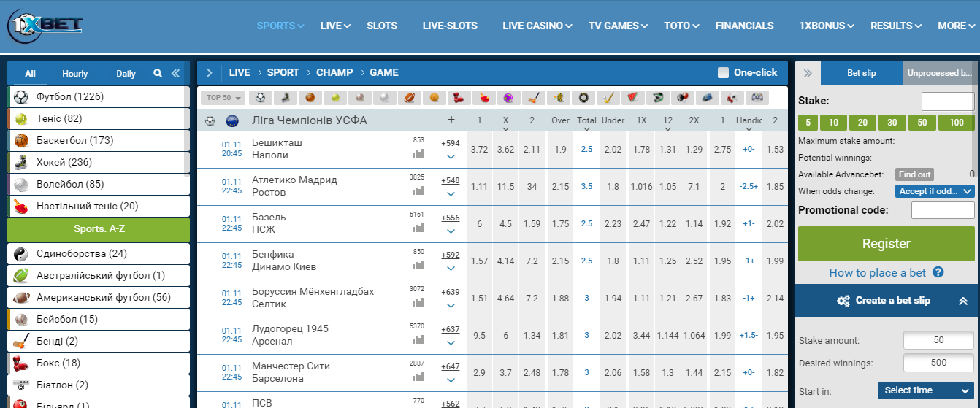
Task: Select the American football filter icon
Action: [409, 97]
